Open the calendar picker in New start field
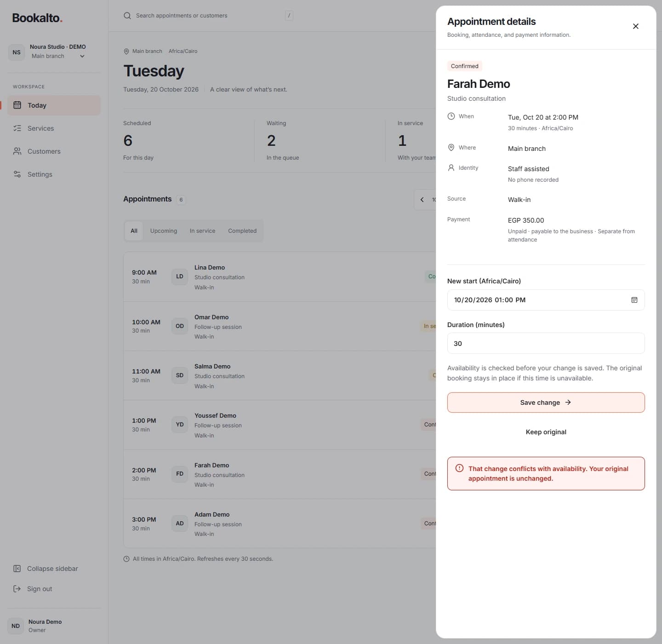 tap(634, 300)
